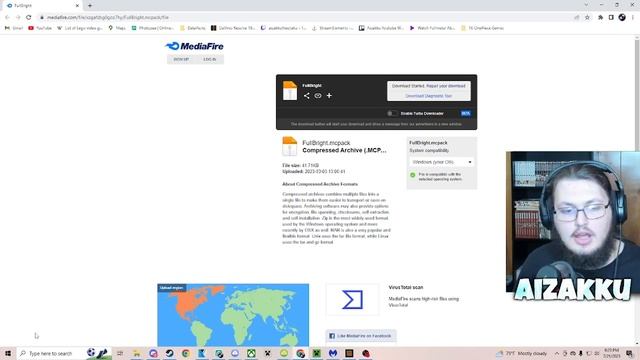Click the VirusTotal sigma logo
The width and height of the screenshot is (640, 360).
click(352, 300)
